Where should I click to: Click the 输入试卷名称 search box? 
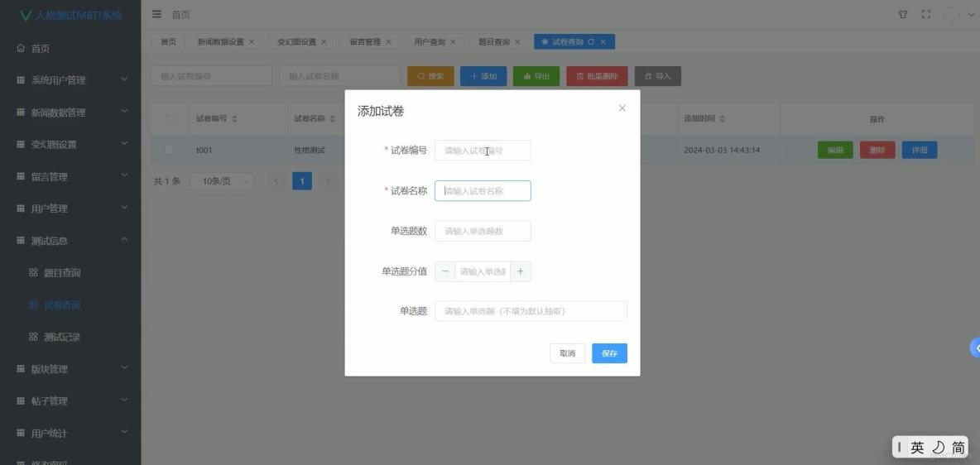339,76
